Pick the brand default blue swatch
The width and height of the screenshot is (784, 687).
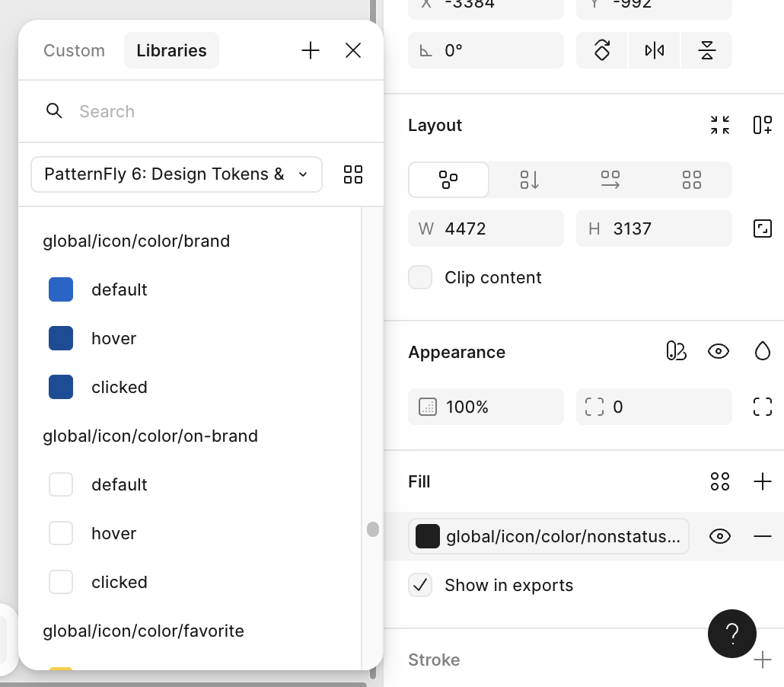[61, 289]
